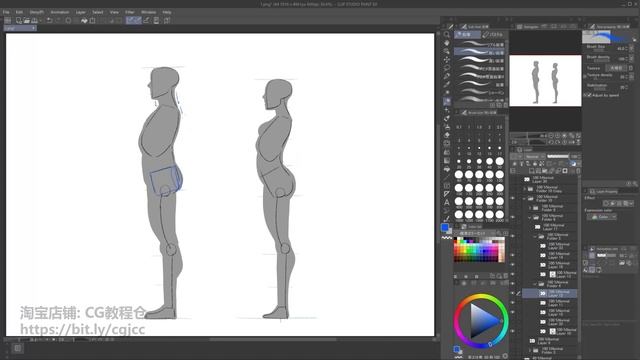Click the Open file folder icon

click(x=27, y=20)
